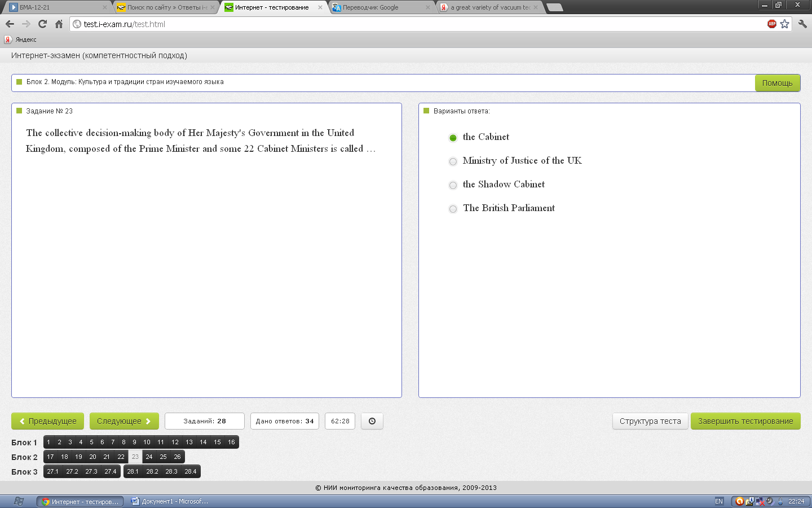Click the 62:28 timer display
Screen dimensions: 812x508
pos(340,421)
